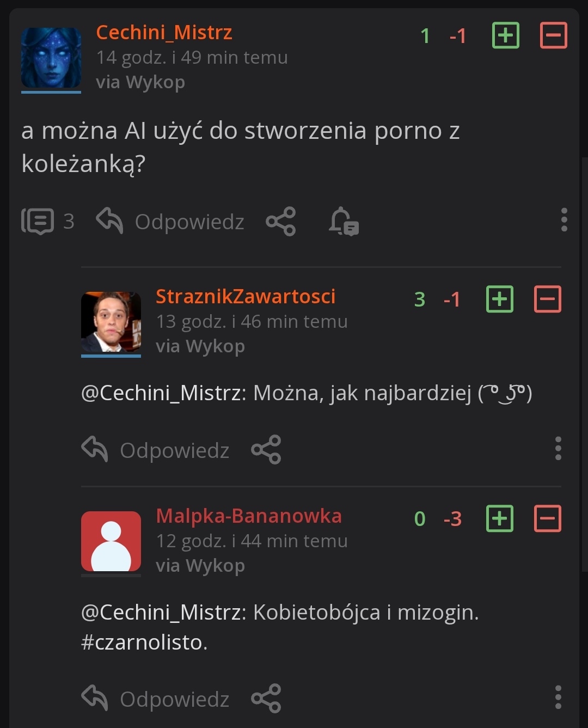The height and width of the screenshot is (728, 588).
Task: Toggle notifications bell for Cechini_Mistrz's thread
Action: [x=344, y=221]
